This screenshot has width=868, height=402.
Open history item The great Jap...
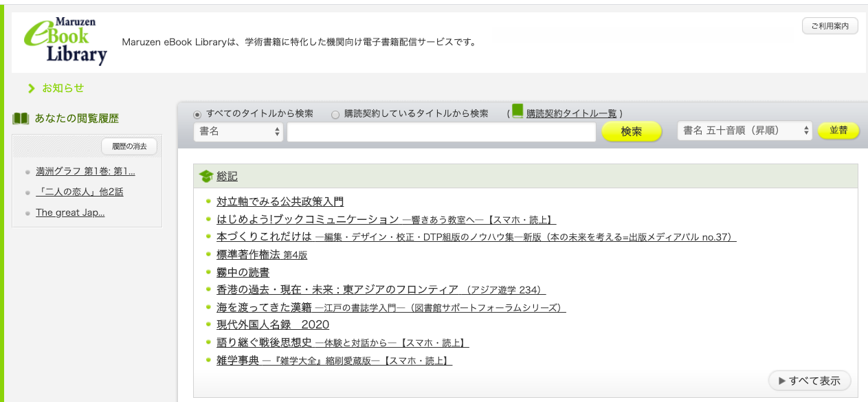(70, 212)
